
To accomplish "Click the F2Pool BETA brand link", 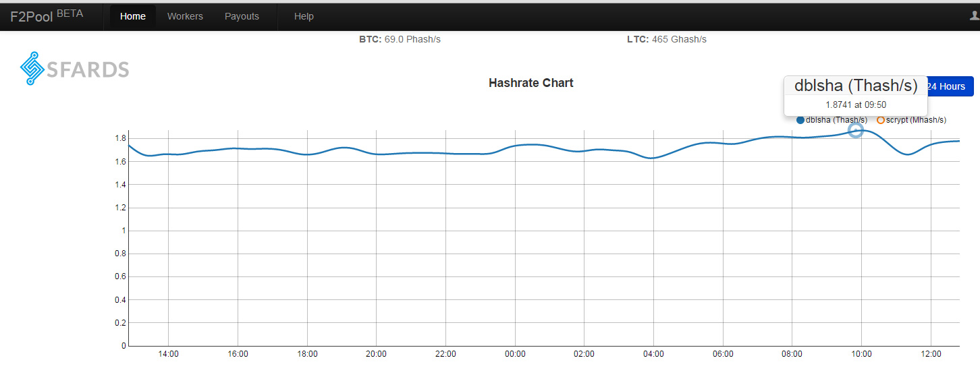I will click(x=47, y=15).
